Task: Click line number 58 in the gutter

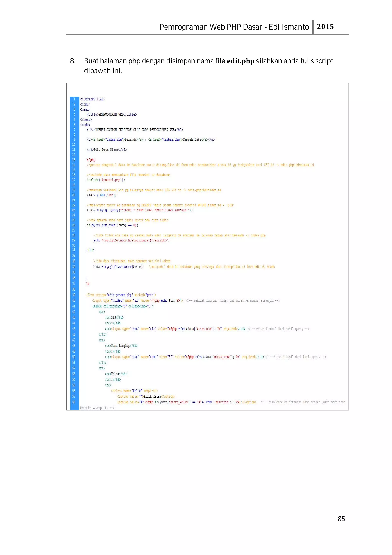Action: 74,402
